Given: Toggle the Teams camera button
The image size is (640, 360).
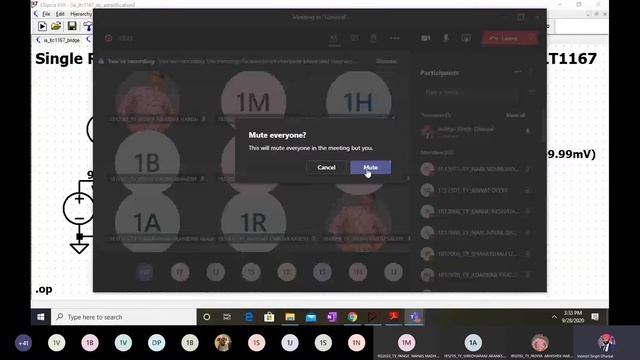Looking at the screenshot, I should click(x=425, y=38).
